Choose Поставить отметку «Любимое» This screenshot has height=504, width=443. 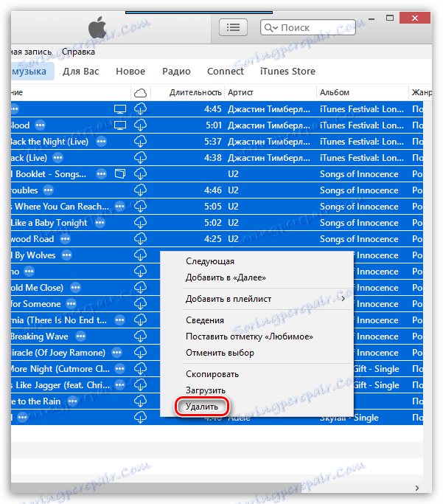click(249, 336)
